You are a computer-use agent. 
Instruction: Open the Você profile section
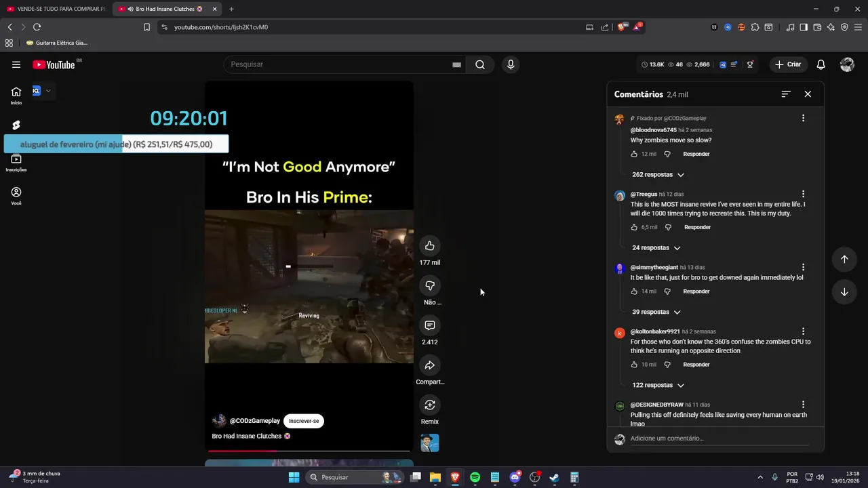click(x=16, y=196)
